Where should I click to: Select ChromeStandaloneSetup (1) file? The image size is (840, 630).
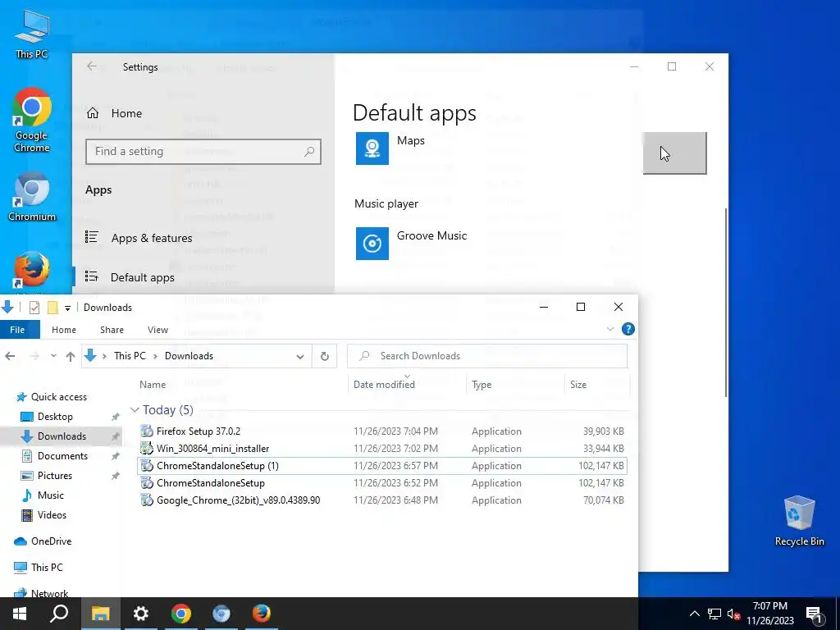tap(382, 466)
